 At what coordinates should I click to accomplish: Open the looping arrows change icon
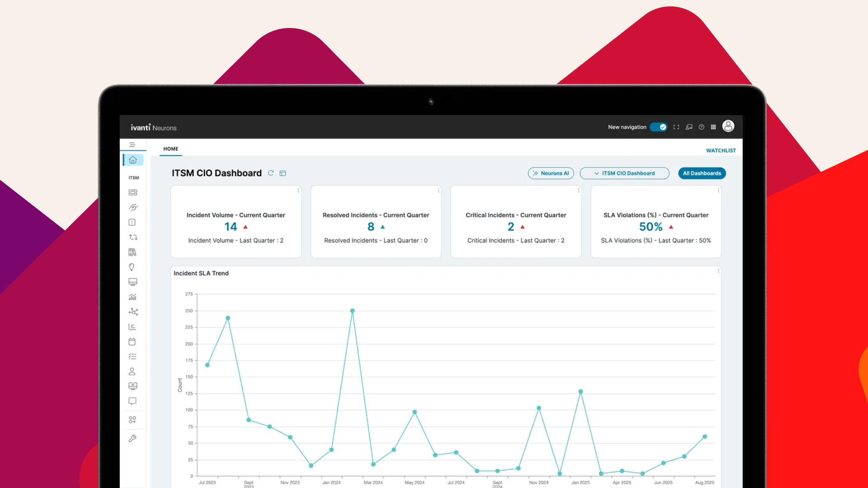click(133, 237)
